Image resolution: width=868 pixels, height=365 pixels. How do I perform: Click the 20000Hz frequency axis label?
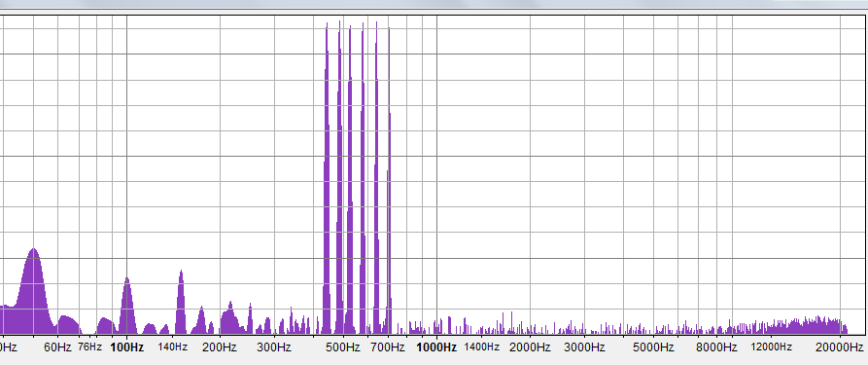coord(840,347)
